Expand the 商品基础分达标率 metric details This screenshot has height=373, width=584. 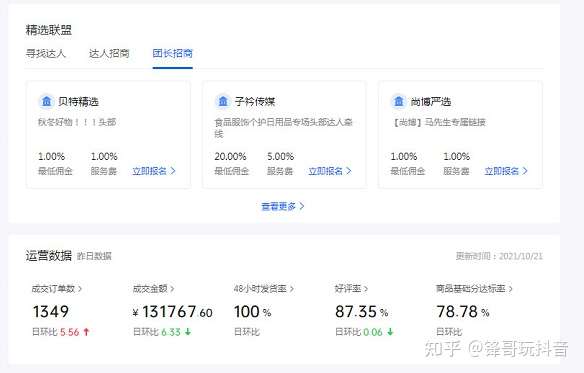pos(474,289)
